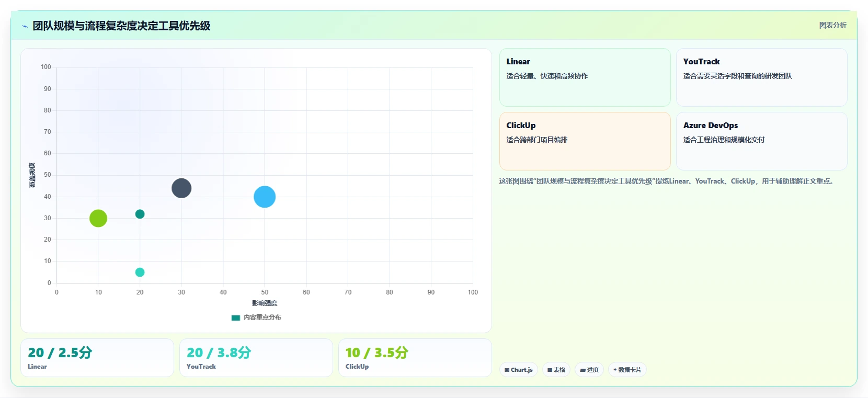Click the 20 / 2.5分 Linear stat card
Image resolution: width=868 pixels, height=398 pixels.
[x=97, y=358]
